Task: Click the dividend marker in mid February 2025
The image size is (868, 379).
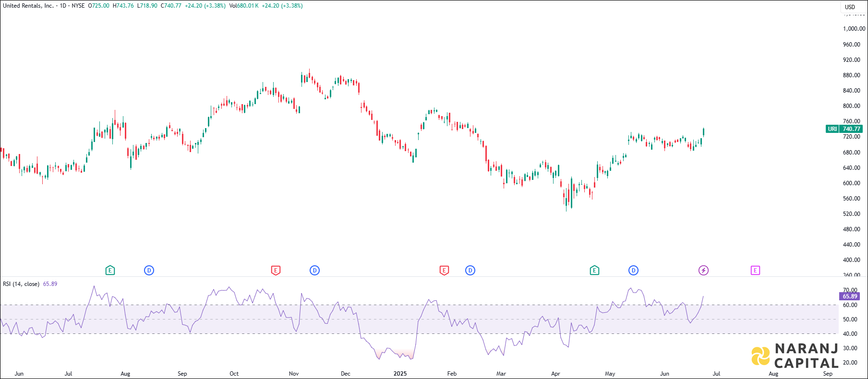Action: coord(470,271)
